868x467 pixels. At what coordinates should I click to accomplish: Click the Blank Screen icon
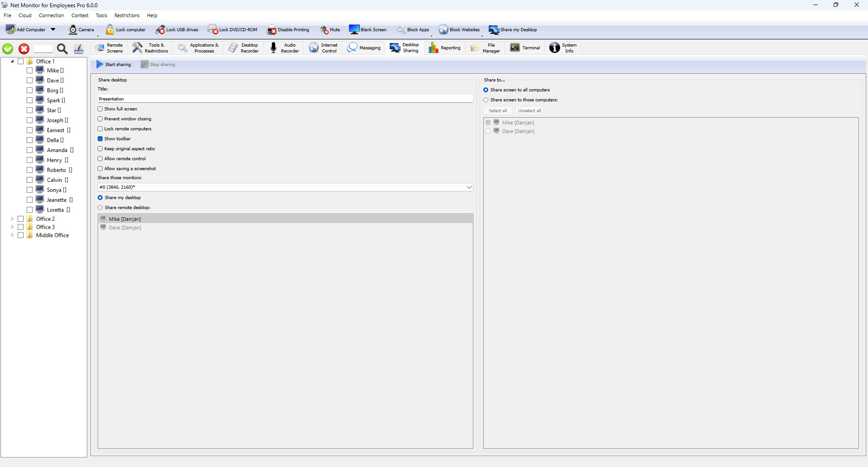(354, 30)
